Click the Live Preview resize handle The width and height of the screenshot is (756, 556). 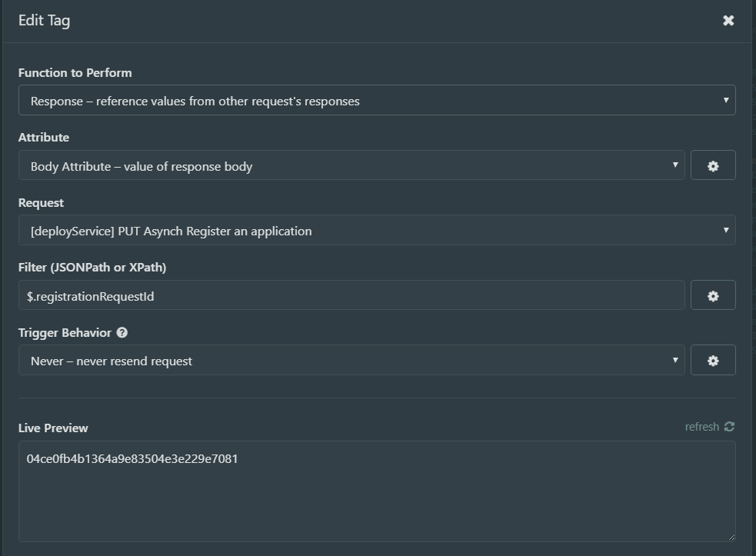click(x=731, y=537)
